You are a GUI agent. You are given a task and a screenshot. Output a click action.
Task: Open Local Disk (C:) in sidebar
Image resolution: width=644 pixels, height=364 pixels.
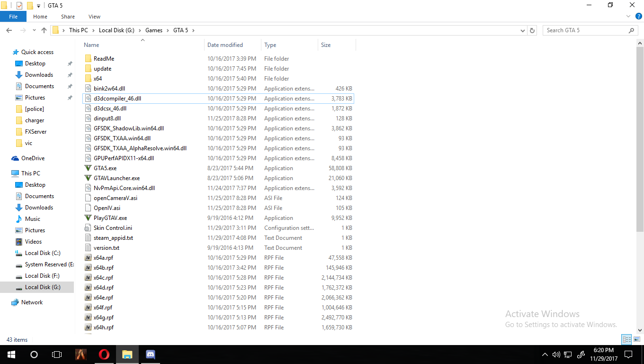pos(43,253)
